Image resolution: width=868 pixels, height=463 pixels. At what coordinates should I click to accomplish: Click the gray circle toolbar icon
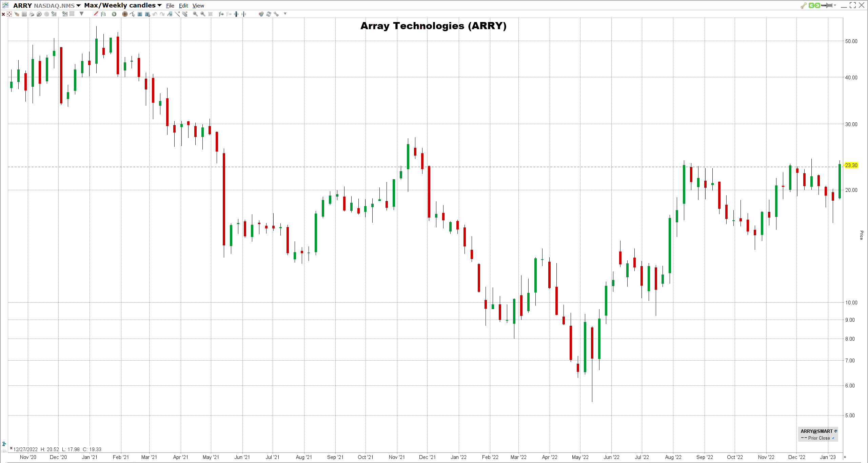[x=46, y=14]
